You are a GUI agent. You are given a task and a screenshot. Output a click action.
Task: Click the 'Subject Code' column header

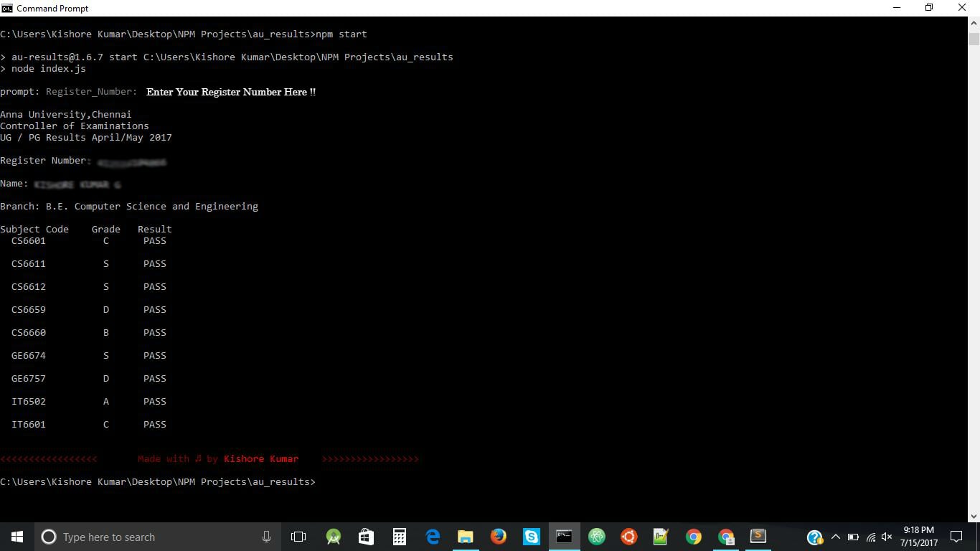pyautogui.click(x=34, y=229)
